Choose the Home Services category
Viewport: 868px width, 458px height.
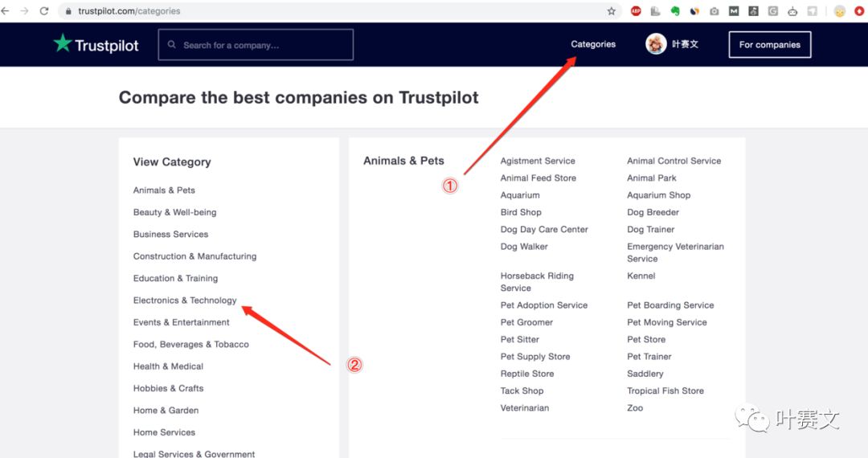coord(165,432)
